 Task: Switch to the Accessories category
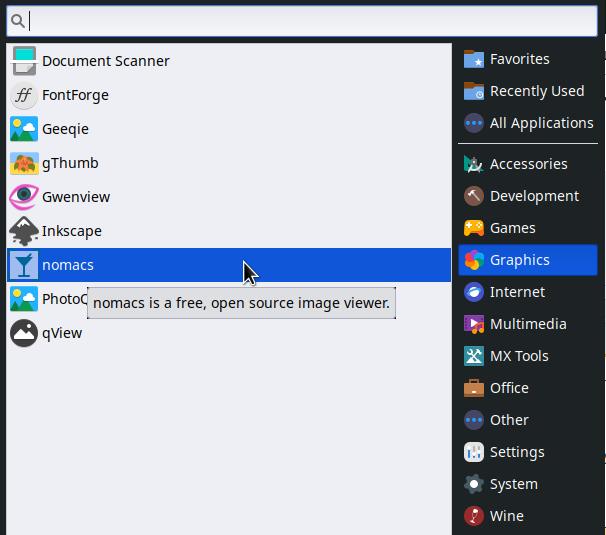[529, 164]
